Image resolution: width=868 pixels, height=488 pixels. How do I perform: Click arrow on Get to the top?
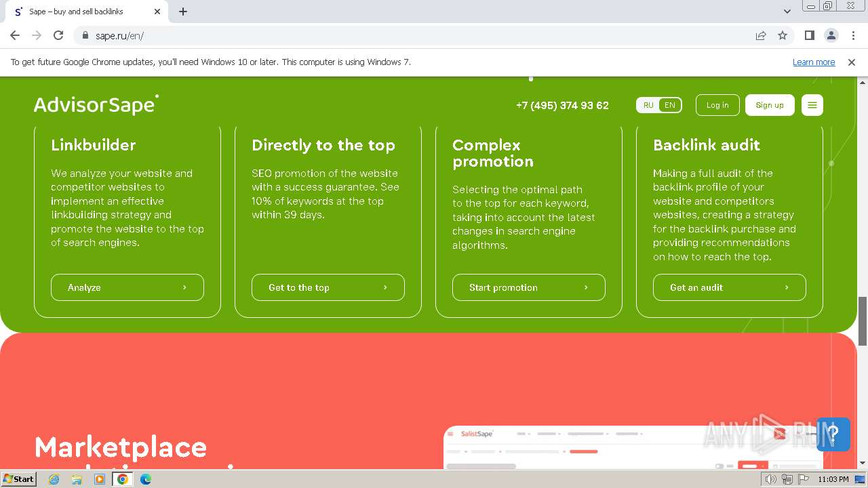pyautogui.click(x=385, y=287)
